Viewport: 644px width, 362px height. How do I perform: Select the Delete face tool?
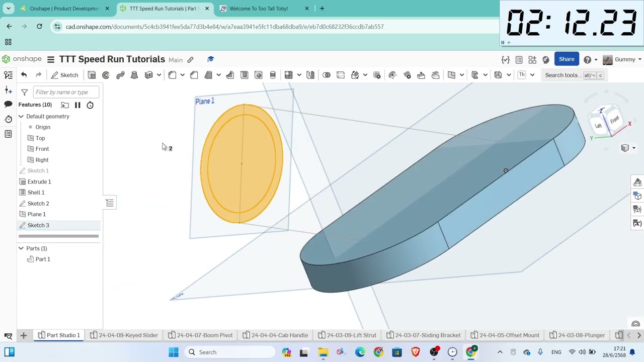point(407,75)
